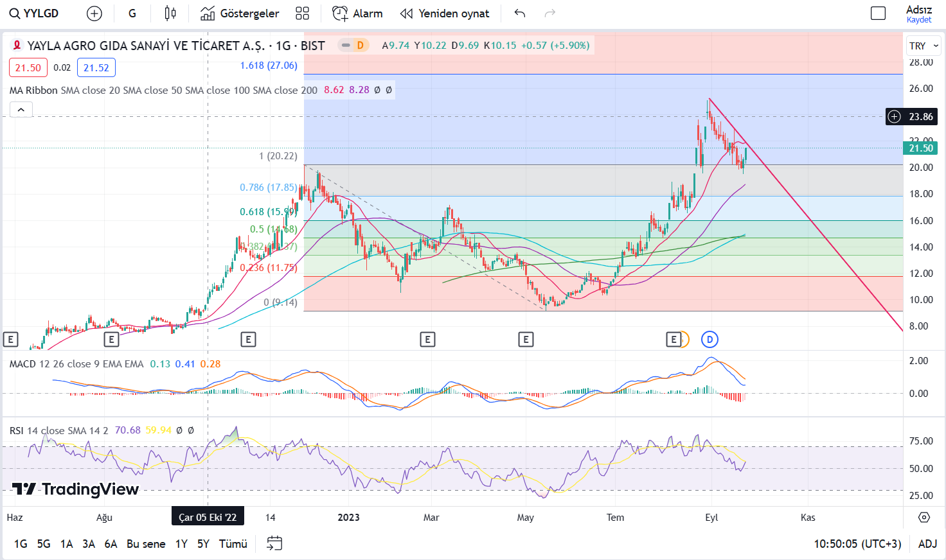This screenshot has height=560, width=946.
Task: Open the earnings E marker near Haz
Action: coord(10,340)
